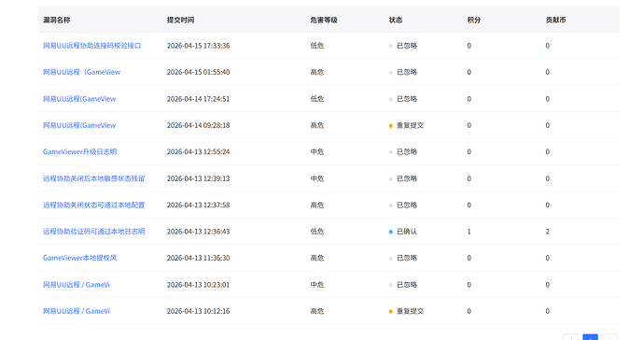Click the 积分 value 1 in the 已确认 row
Image resolution: width=644 pixels, height=340 pixels.
(469, 232)
